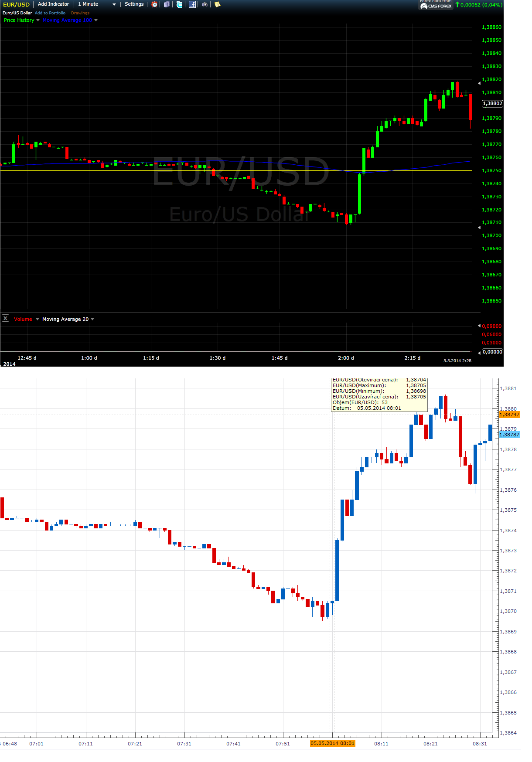Click the 07:31 time label on lower chart

pyautogui.click(x=184, y=744)
